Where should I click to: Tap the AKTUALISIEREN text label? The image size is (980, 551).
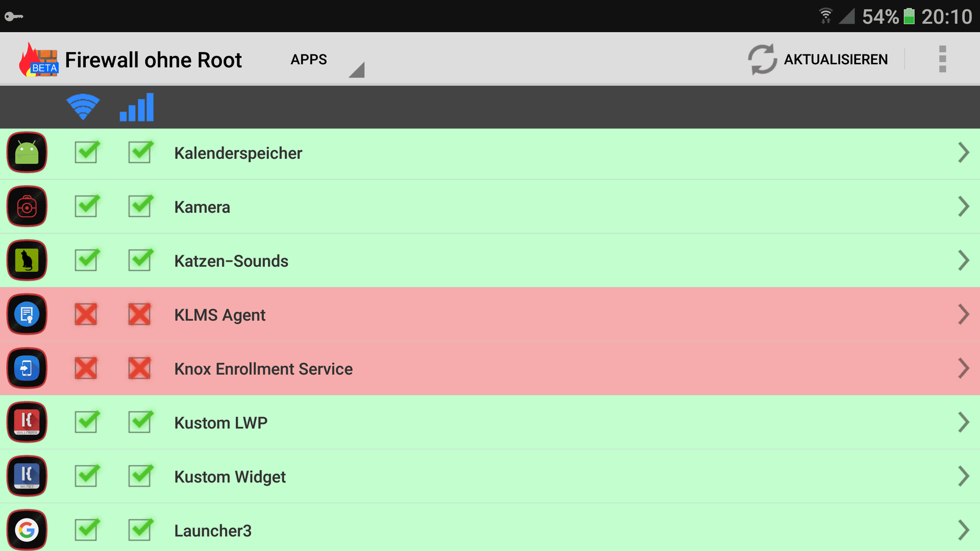tap(836, 59)
